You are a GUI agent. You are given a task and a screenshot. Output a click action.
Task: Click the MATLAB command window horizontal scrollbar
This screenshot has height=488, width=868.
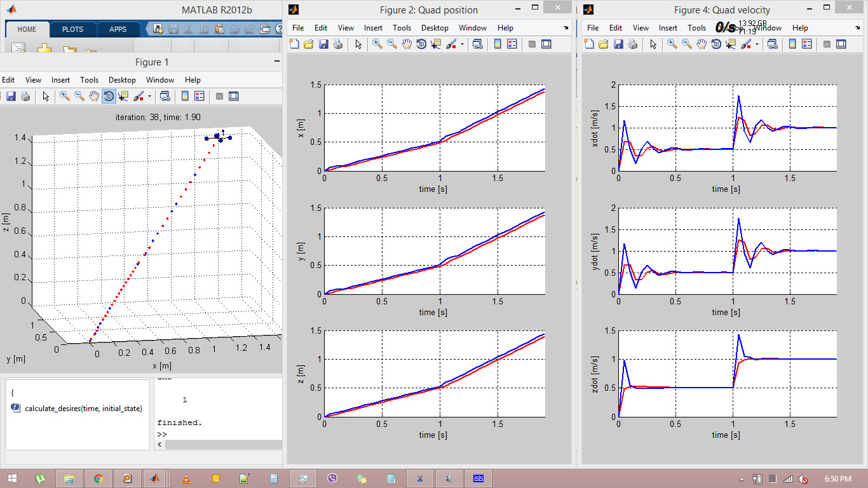222,445
